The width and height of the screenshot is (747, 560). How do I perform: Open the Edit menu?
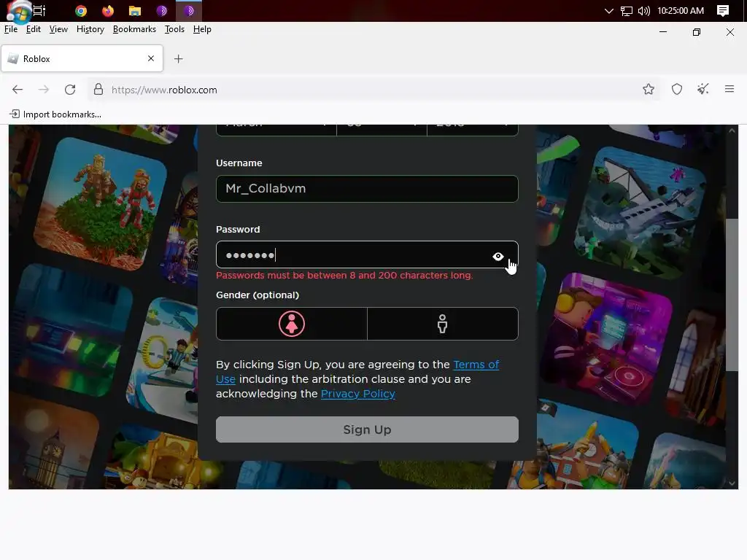(34, 29)
